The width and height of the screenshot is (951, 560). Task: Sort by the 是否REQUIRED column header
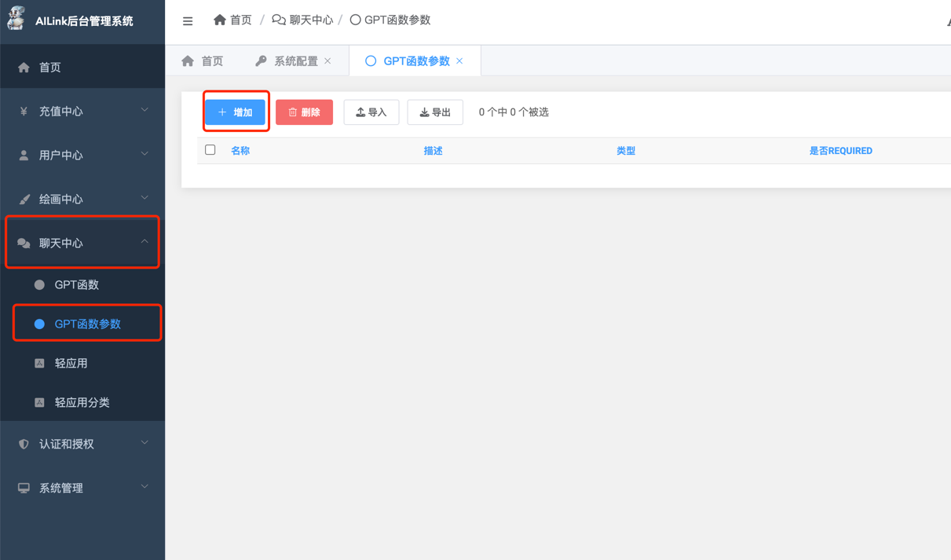point(841,151)
